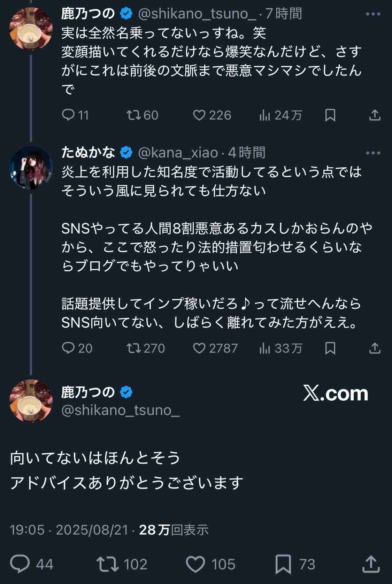
Task: Open more options on the top 鹿乃つの post
Action: coord(373,14)
